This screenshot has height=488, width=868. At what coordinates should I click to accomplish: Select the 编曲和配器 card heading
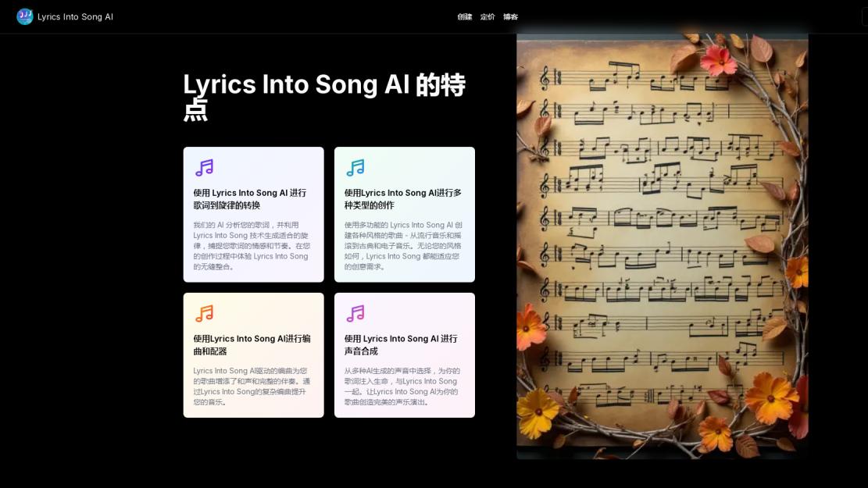(252, 344)
